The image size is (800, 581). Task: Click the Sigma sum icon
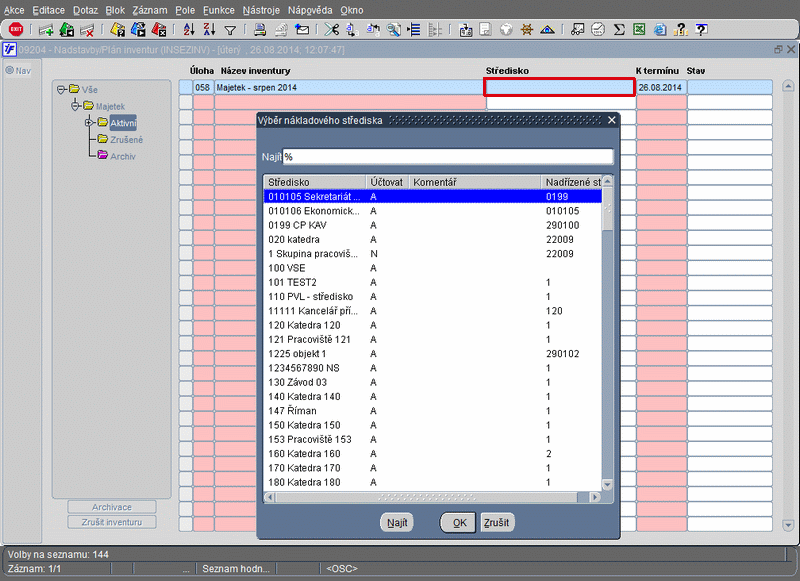pos(619,30)
